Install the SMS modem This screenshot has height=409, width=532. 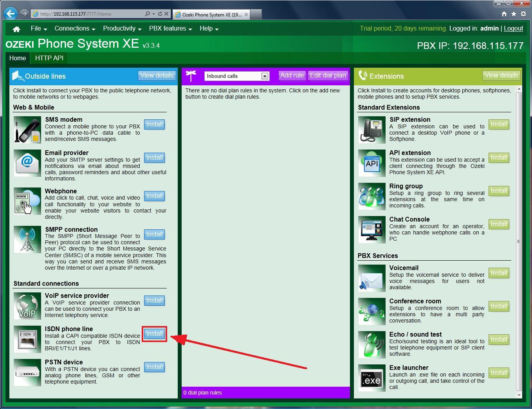154,124
